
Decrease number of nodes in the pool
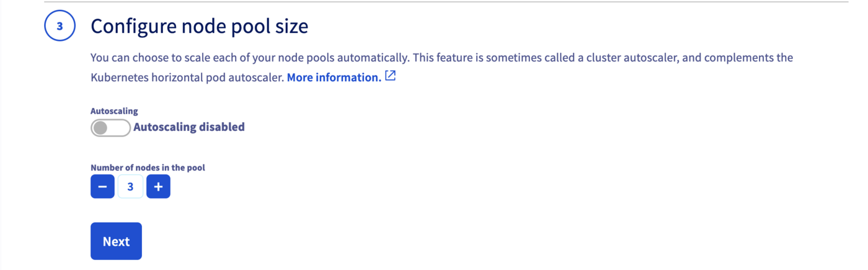click(102, 186)
